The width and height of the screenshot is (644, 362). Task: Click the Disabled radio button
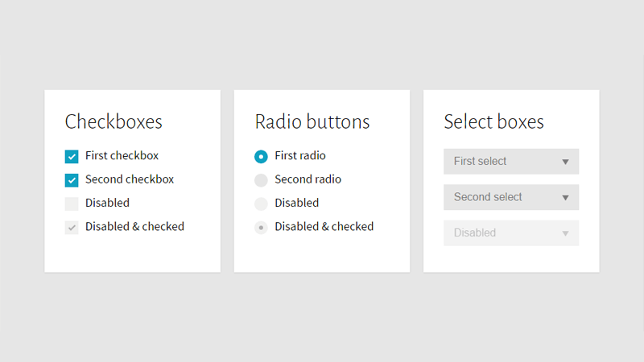[x=261, y=204]
